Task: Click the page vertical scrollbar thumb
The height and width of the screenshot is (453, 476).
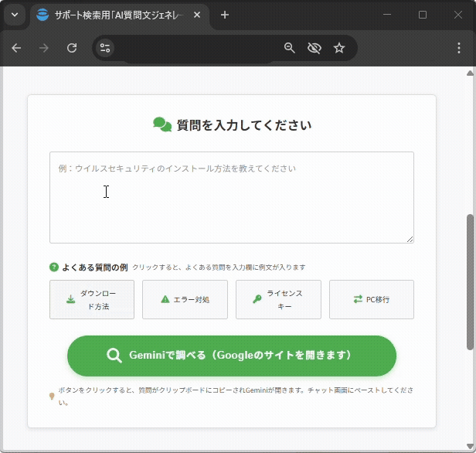Action: (470, 282)
